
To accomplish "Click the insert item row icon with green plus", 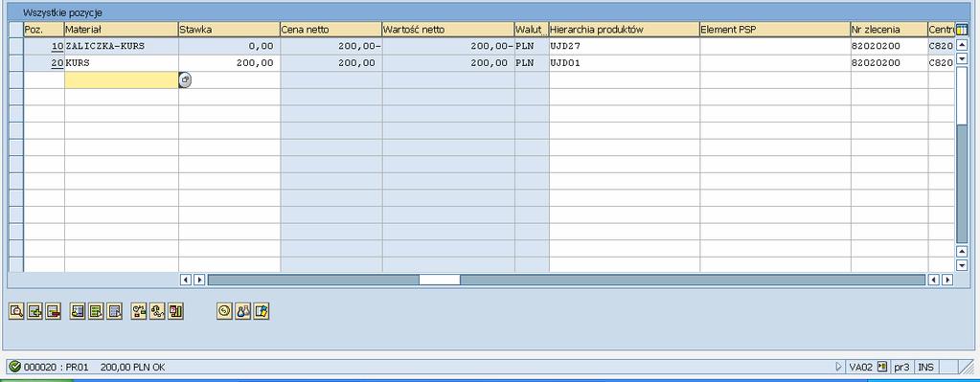I will (x=34, y=311).
